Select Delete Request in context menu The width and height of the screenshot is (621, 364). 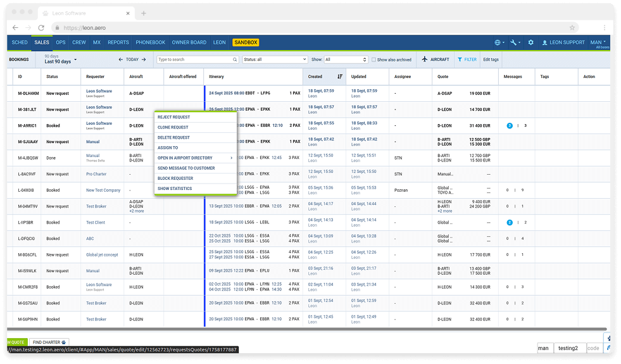(195, 137)
